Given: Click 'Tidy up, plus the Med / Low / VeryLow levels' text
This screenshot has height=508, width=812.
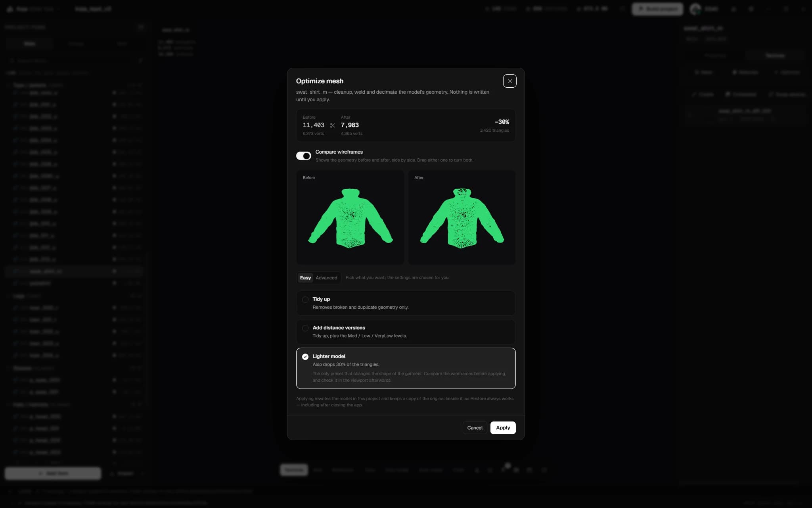Looking at the screenshot, I should [x=360, y=336].
